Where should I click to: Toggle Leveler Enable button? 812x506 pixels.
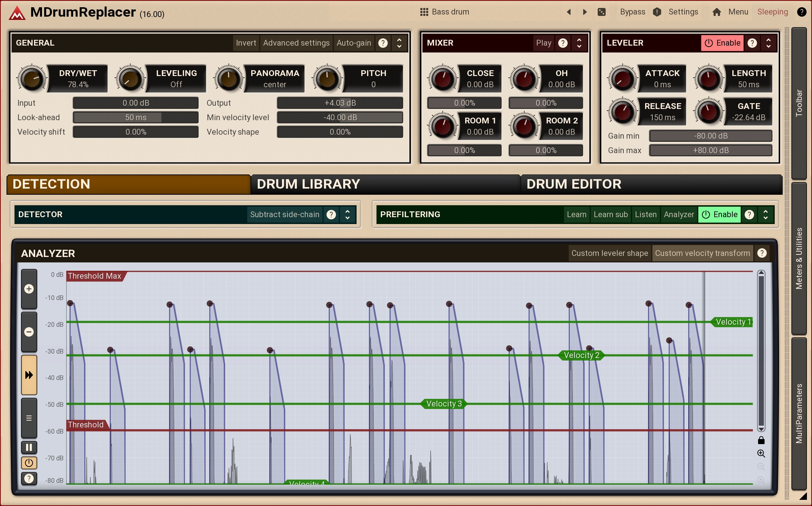[722, 43]
